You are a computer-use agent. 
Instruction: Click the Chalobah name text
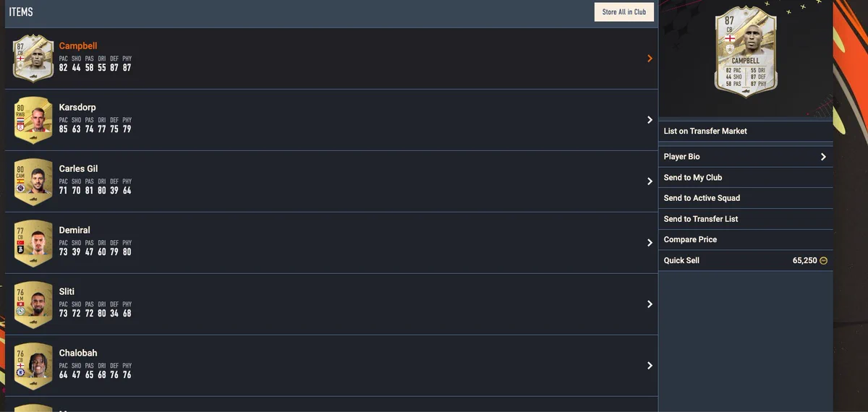78,353
